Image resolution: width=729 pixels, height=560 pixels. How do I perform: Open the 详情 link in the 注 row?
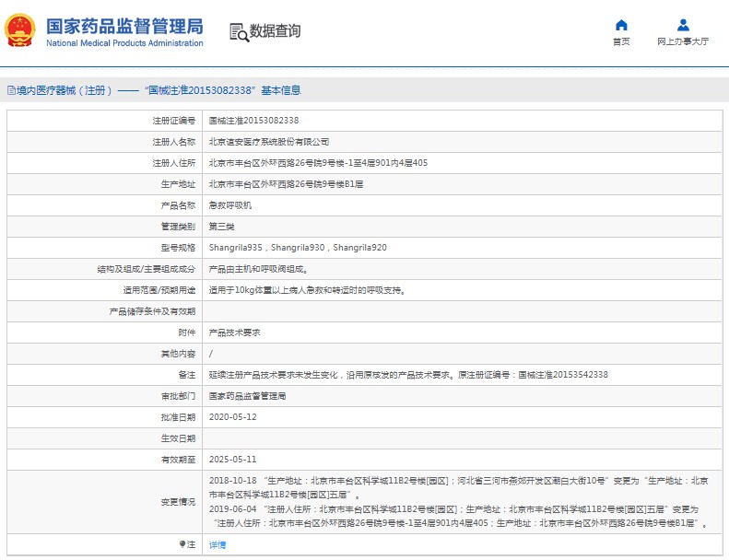218,544
